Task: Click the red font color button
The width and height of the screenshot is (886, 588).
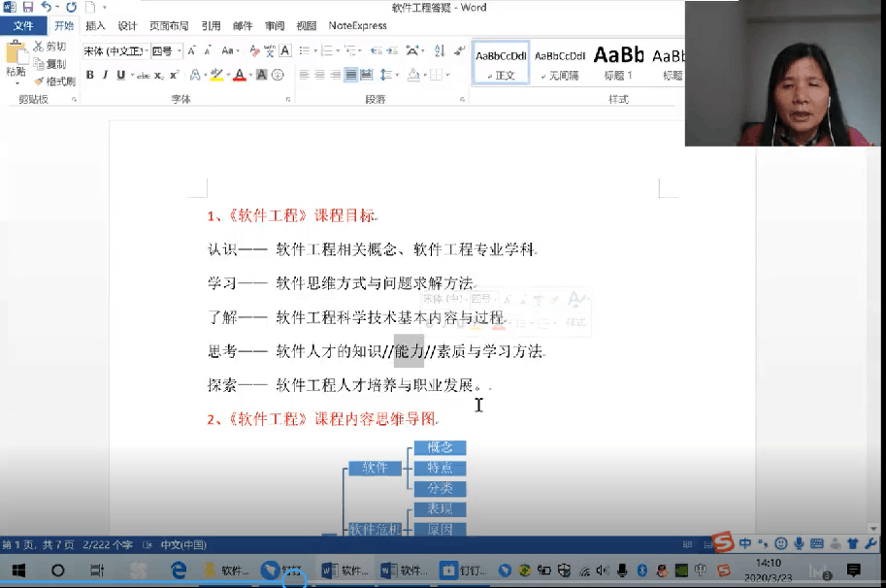Action: click(239, 75)
